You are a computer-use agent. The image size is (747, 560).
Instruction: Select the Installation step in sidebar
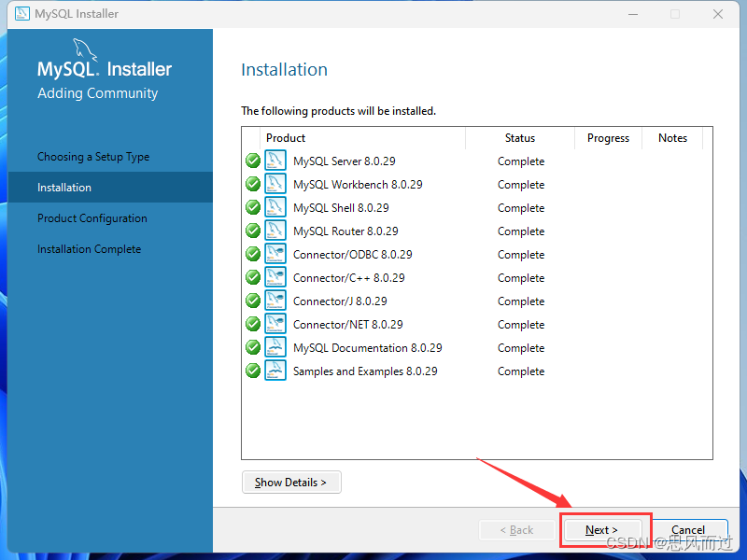click(x=110, y=188)
